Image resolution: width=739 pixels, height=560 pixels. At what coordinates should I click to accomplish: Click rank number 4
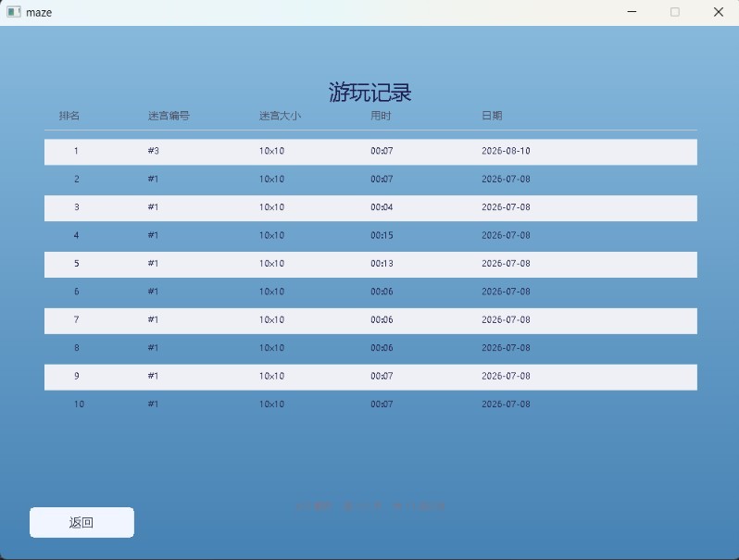[76, 235]
